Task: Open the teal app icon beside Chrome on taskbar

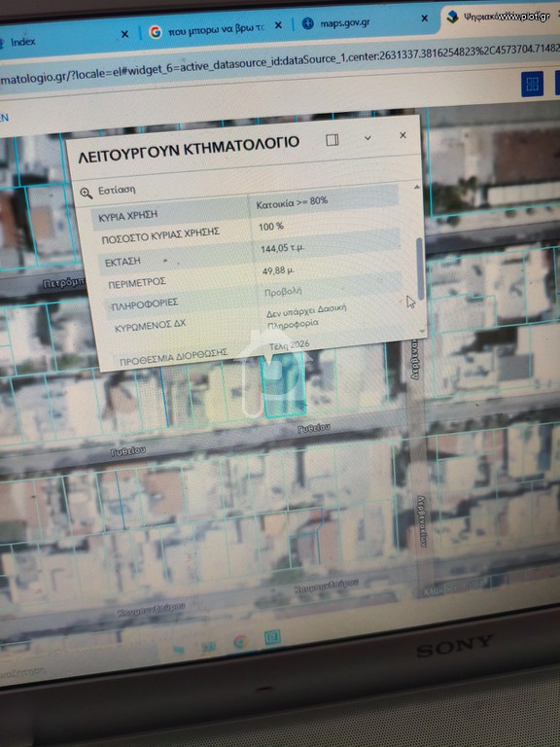Action: 272,637
